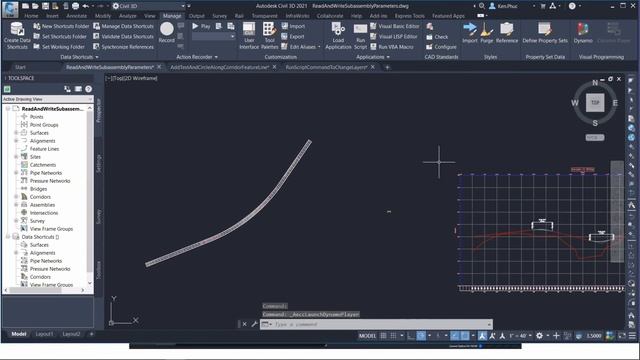The image size is (640, 360).
Task: Toggle object snap in status bar
Action: (x=464, y=336)
